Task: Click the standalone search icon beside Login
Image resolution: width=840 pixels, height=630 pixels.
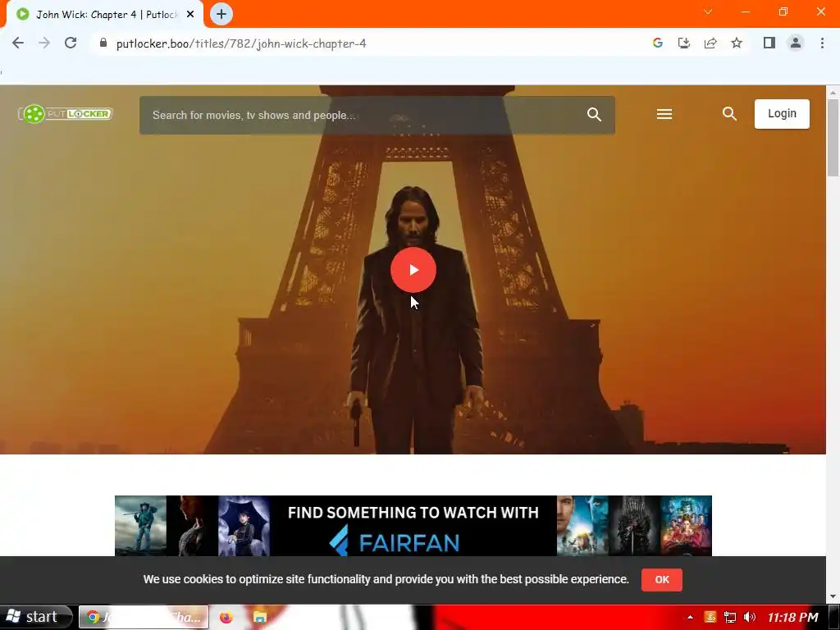Action: click(x=729, y=113)
